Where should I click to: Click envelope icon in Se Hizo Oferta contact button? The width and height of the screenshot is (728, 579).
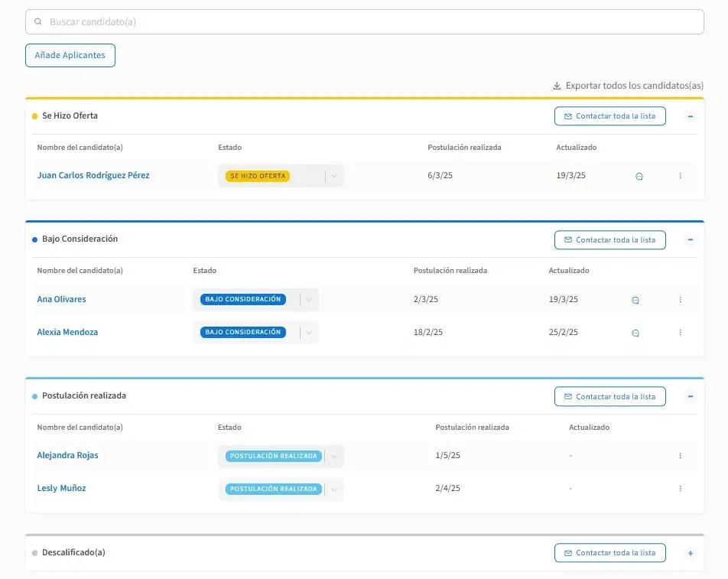(x=568, y=116)
